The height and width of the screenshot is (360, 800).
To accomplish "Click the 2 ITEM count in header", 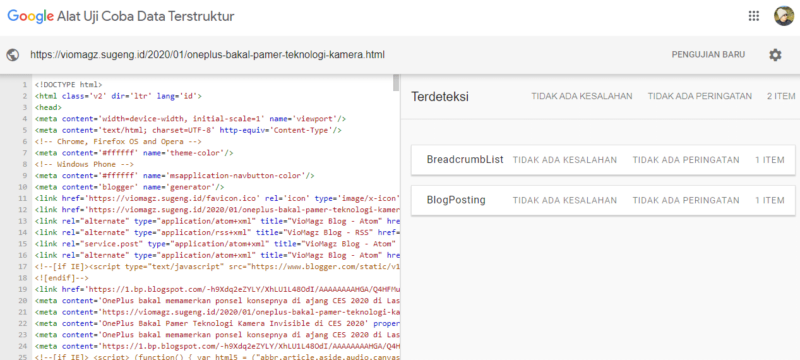I will (781, 96).
